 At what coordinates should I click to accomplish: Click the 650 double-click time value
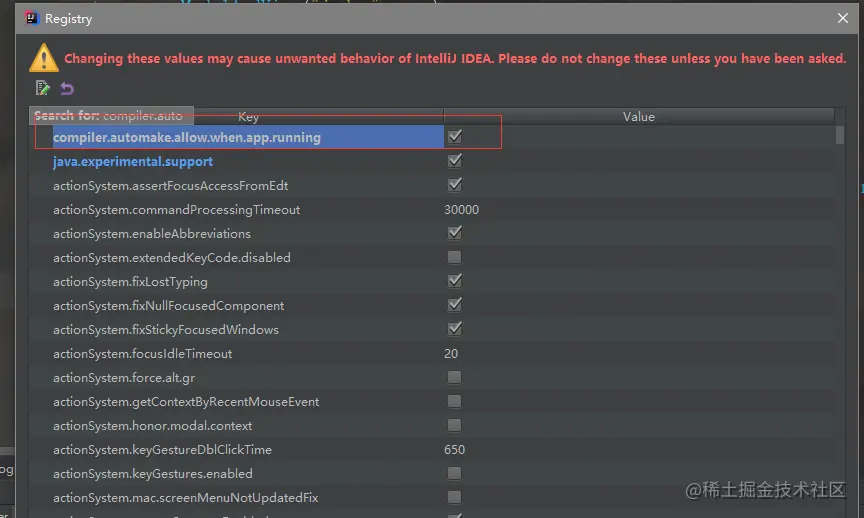455,450
